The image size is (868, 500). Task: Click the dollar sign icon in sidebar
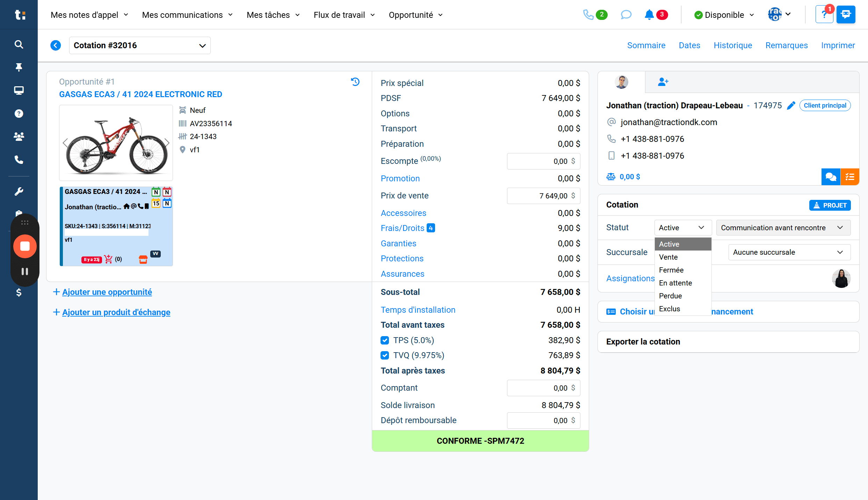point(19,292)
